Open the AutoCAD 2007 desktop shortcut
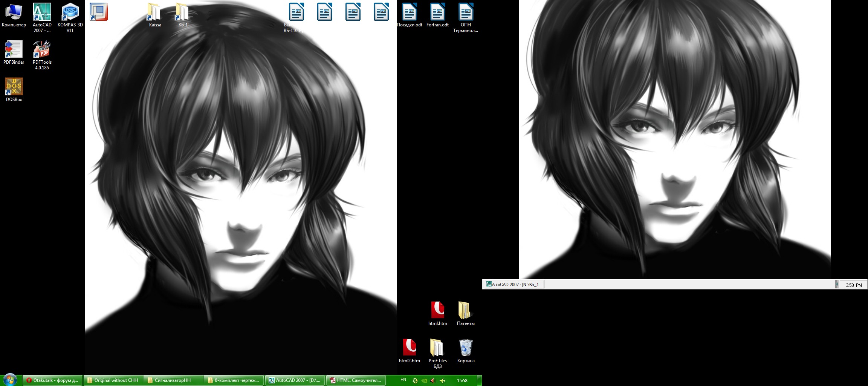The image size is (868, 386). tap(42, 12)
